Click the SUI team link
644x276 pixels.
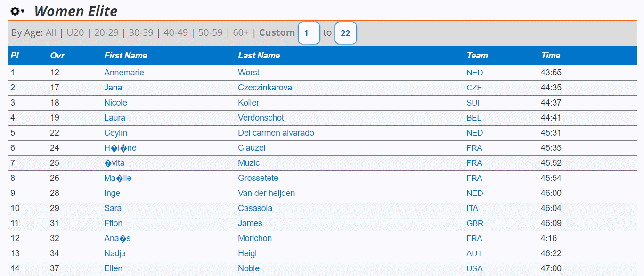(x=473, y=103)
